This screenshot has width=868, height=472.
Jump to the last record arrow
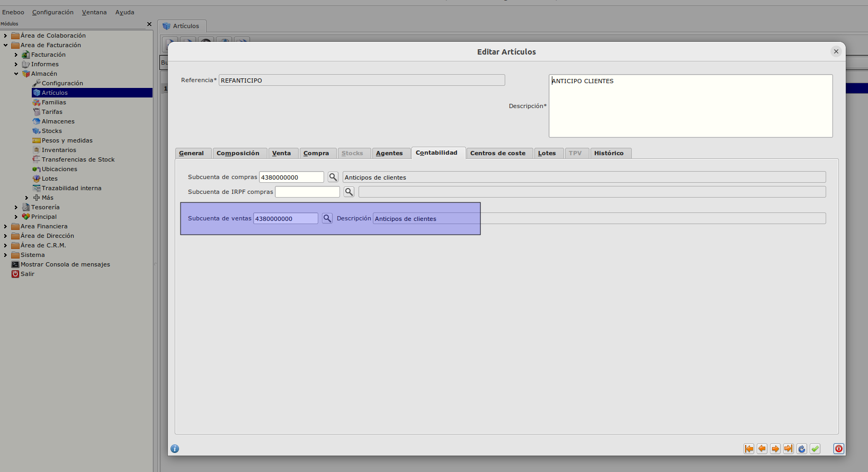click(x=789, y=449)
